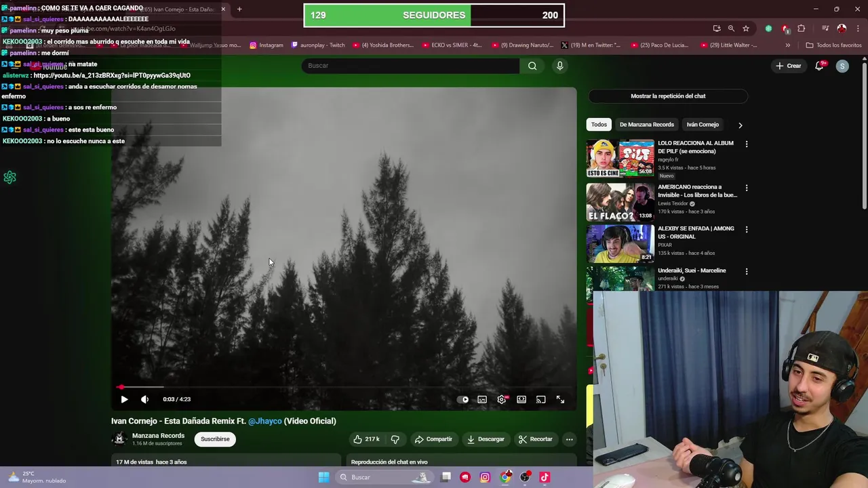This screenshot has width=868, height=488.
Task: Click the zoom magnifier icon in address bar
Action: click(731, 28)
